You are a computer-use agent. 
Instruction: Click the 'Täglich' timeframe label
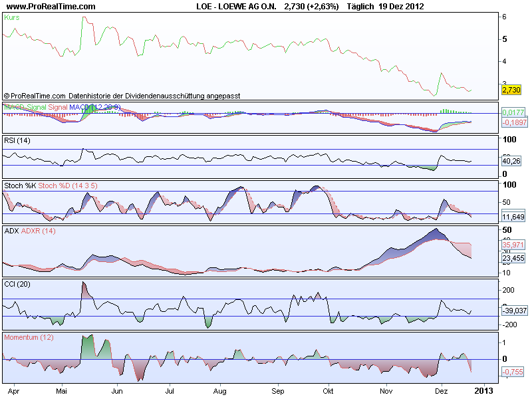click(360, 7)
